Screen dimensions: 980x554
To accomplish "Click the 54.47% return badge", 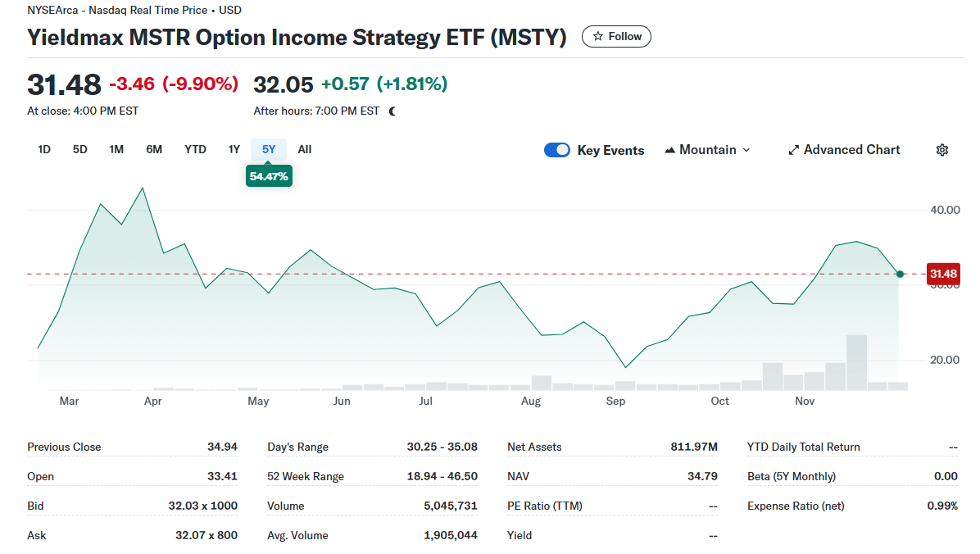I will (x=269, y=176).
